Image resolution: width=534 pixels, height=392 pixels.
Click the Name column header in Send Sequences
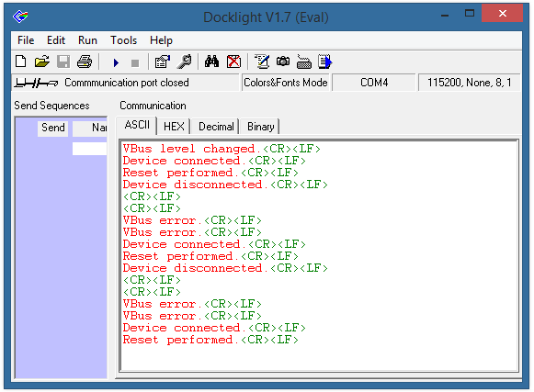click(x=90, y=128)
